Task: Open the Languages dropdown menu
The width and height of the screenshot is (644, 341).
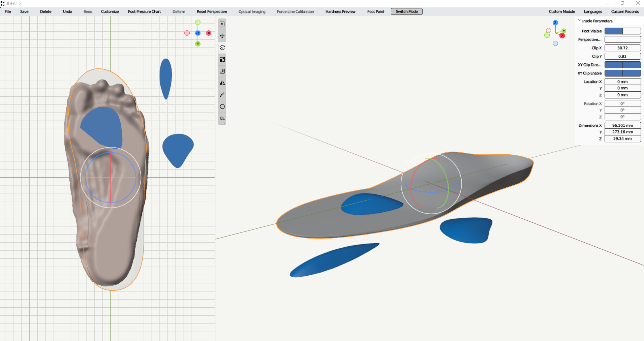Action: pyautogui.click(x=593, y=11)
